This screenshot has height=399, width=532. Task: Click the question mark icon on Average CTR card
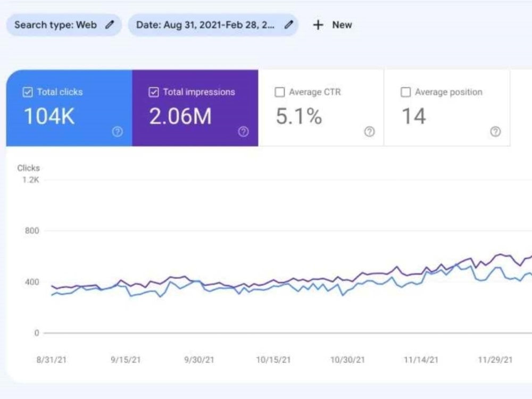pyautogui.click(x=369, y=131)
